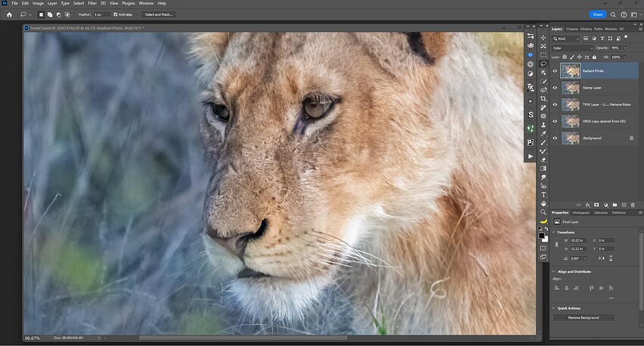The image size is (644, 346).
Task: Click the green sparkles plugin icon
Action: (530, 129)
